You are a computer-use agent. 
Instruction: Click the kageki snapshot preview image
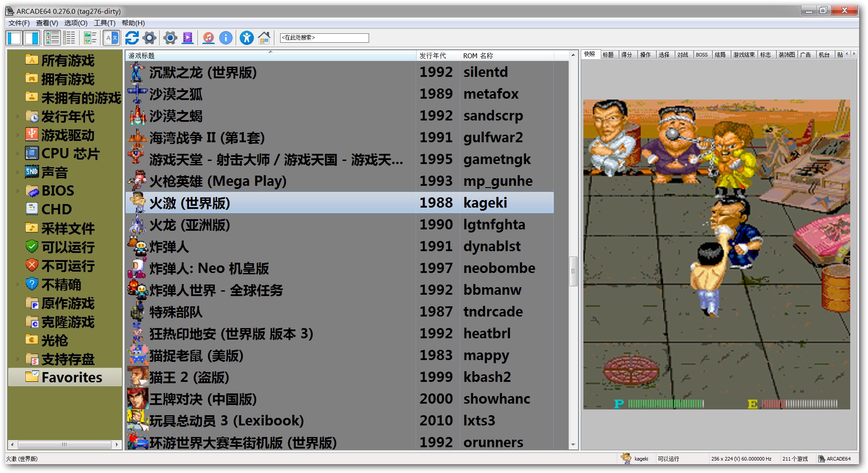tap(716, 254)
